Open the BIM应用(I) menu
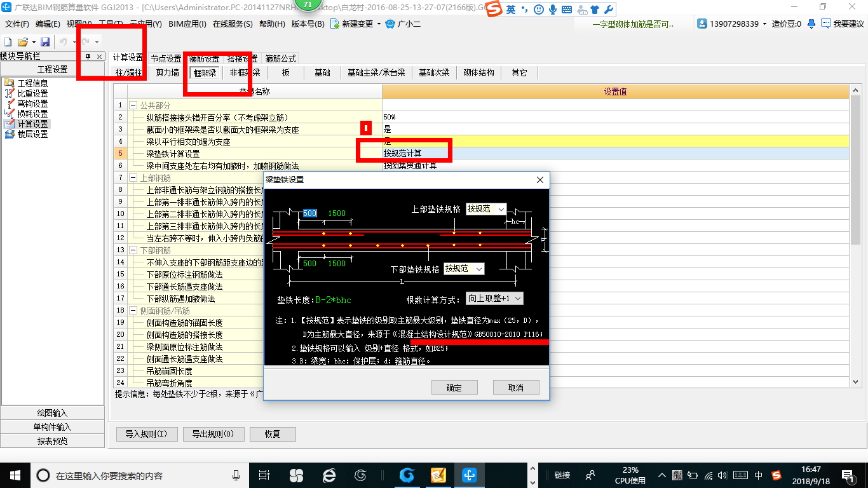Viewport: 868px width, 488px height. pyautogui.click(x=187, y=24)
